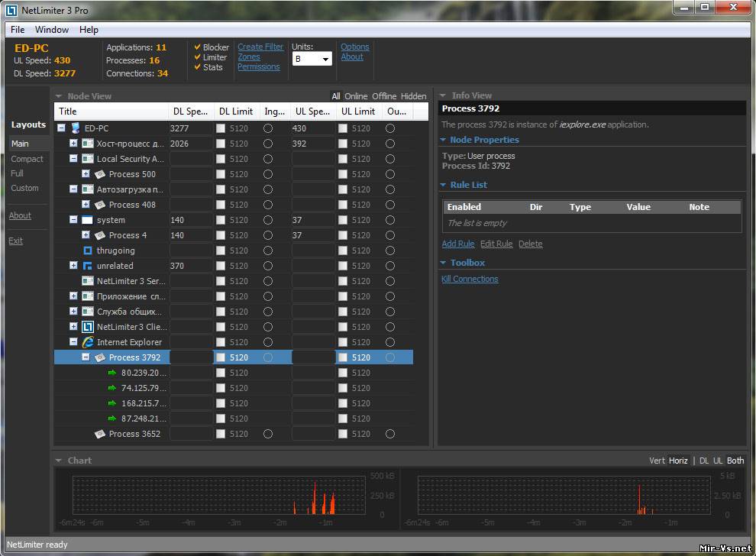Image resolution: width=756 pixels, height=556 pixels.
Task: Click the Process 3792 gear icon
Action: [x=100, y=357]
